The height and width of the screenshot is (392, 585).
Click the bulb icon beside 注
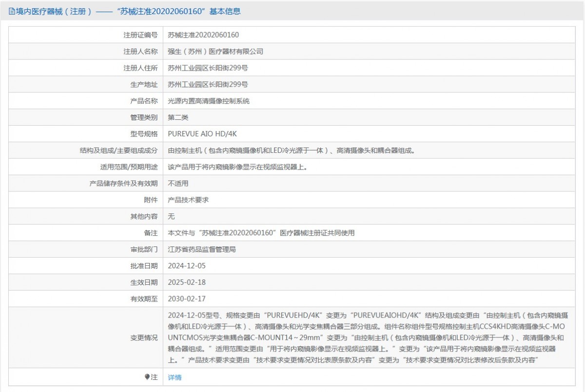147,377
